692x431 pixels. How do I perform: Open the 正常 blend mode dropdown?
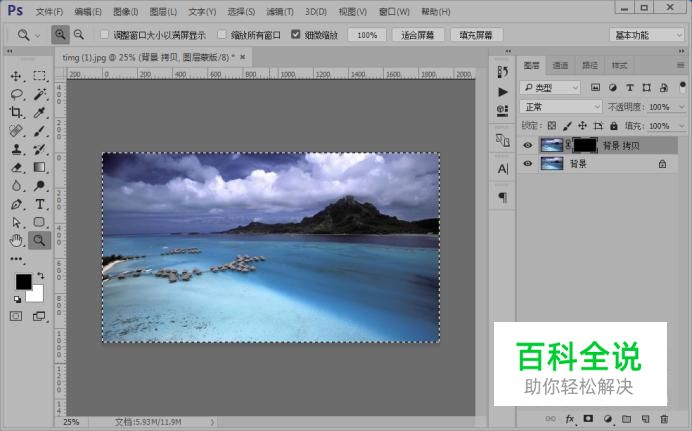tap(562, 107)
